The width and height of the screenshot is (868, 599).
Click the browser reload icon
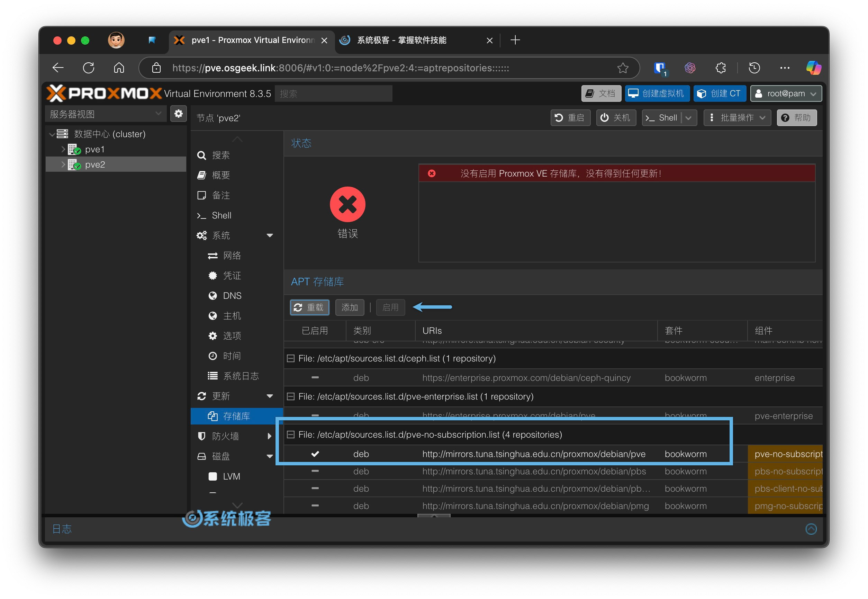[89, 68]
